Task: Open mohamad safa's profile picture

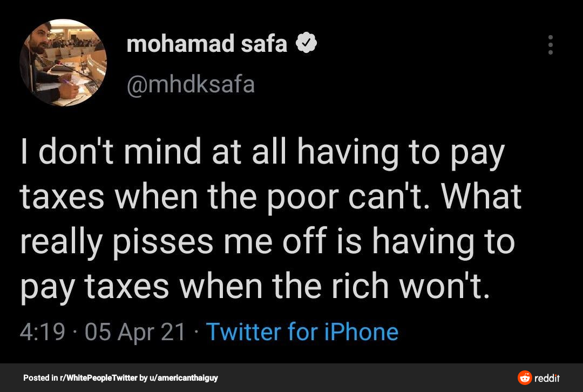Action: point(63,63)
